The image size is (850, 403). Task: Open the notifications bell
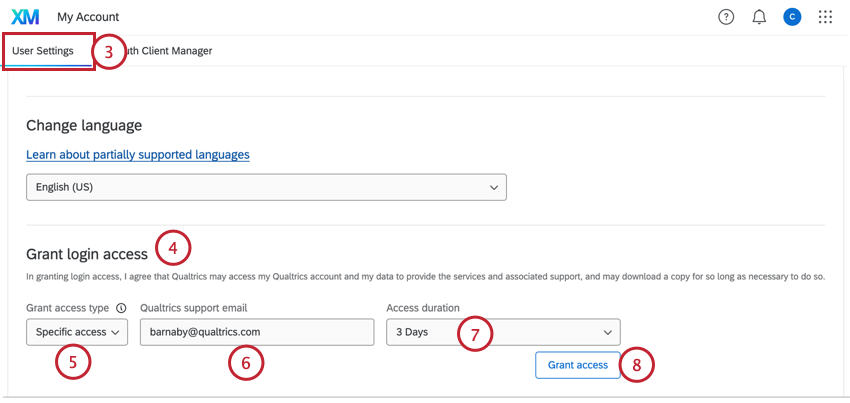coord(759,17)
